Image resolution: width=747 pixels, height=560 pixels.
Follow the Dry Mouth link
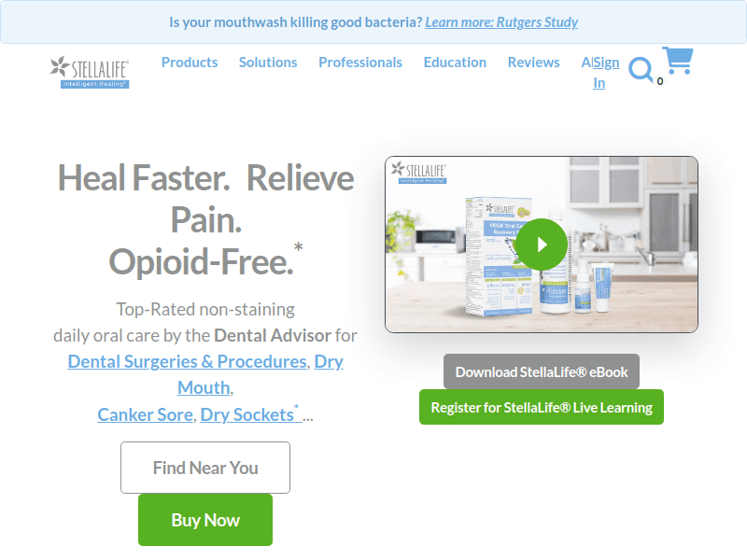(x=260, y=375)
